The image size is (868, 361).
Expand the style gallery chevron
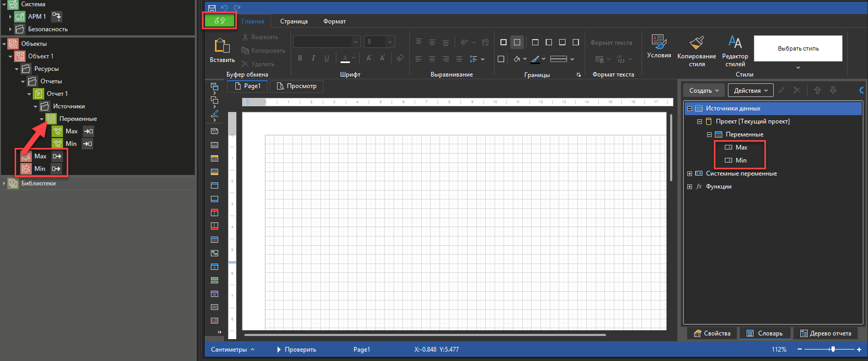pos(798,67)
